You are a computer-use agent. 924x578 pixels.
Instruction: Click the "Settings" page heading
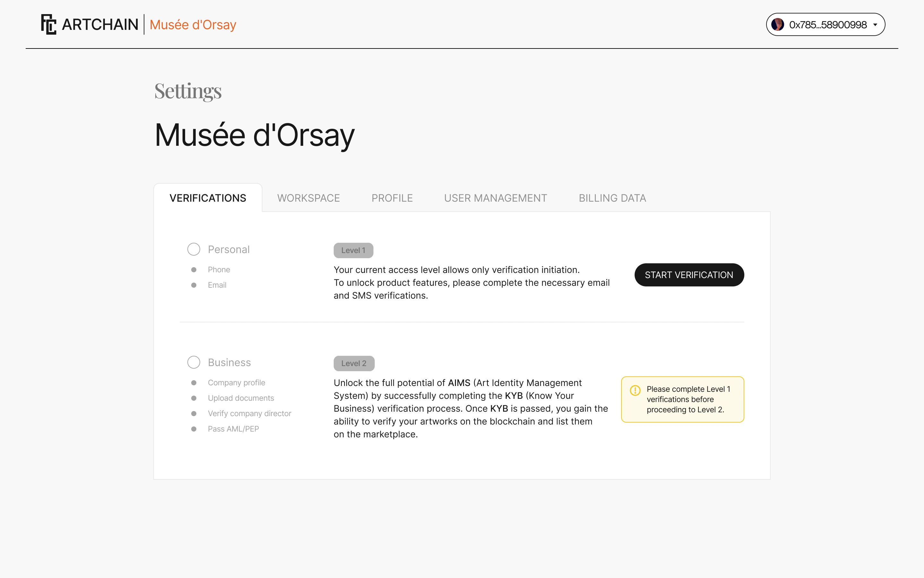pos(188,92)
